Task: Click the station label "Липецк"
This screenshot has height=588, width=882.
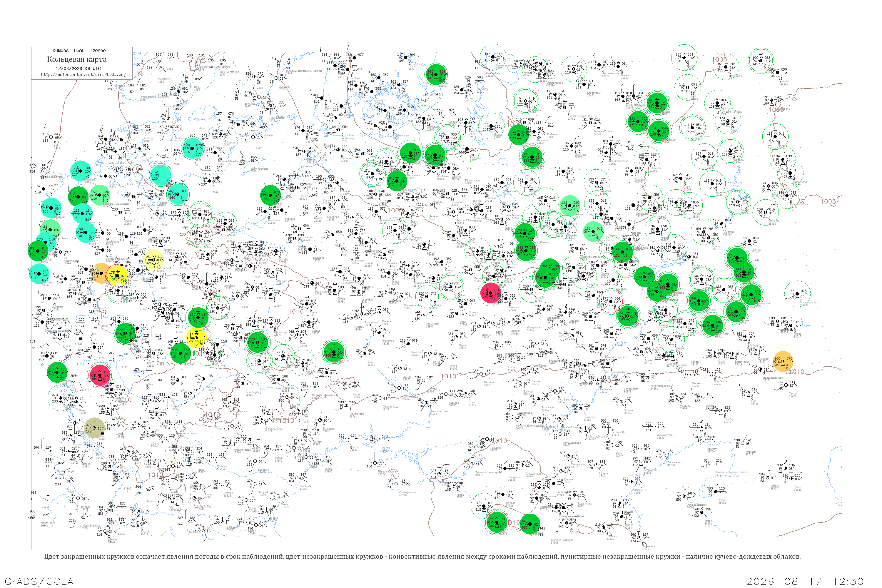Action: pos(516,331)
